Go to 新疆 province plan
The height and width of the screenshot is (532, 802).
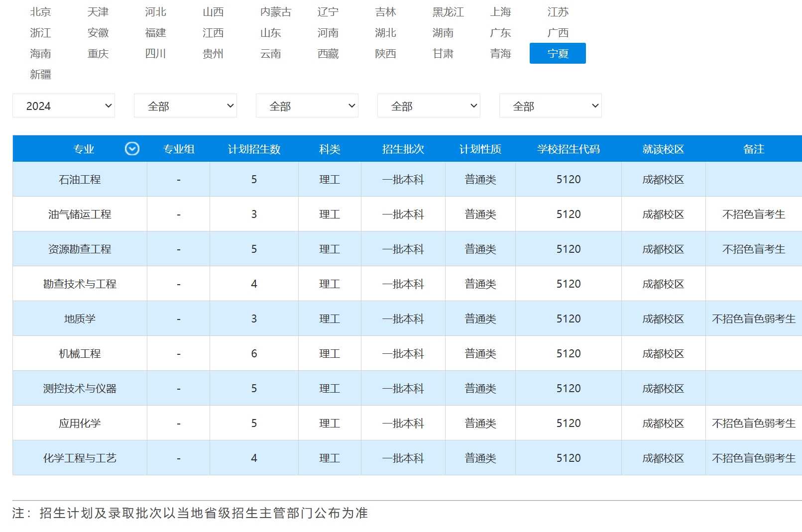(x=40, y=75)
